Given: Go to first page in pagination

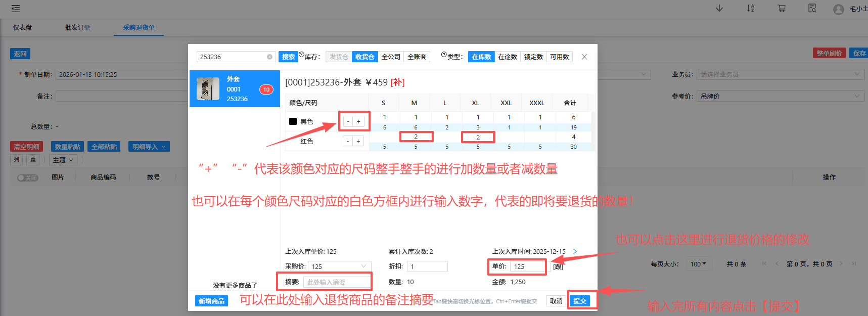Looking at the screenshot, I should click(764, 264).
